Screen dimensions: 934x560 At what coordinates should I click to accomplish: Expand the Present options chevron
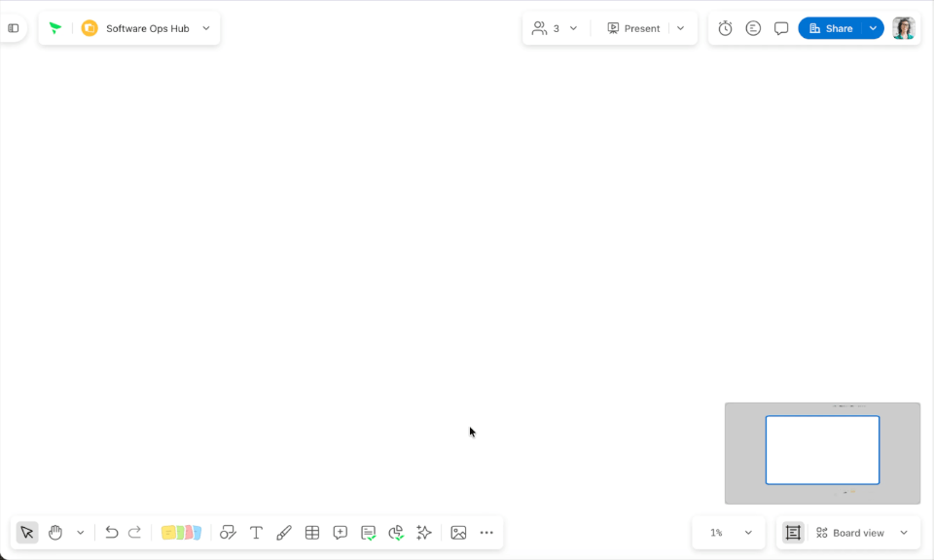[x=681, y=28]
